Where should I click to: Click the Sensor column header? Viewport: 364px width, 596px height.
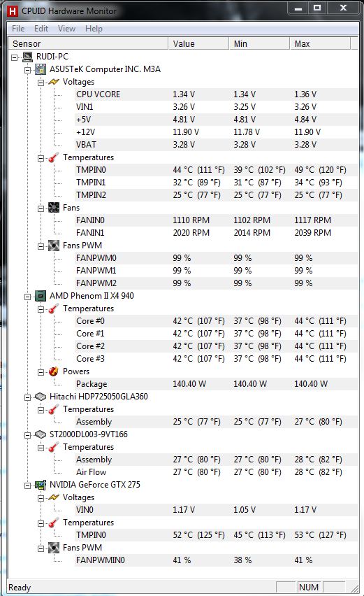pyautogui.click(x=88, y=43)
